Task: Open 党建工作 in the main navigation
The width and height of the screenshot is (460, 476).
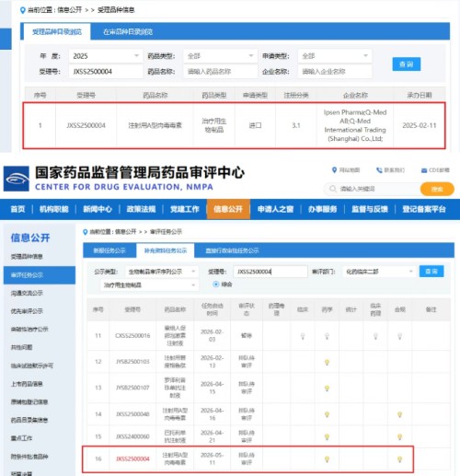Action: pos(185,209)
